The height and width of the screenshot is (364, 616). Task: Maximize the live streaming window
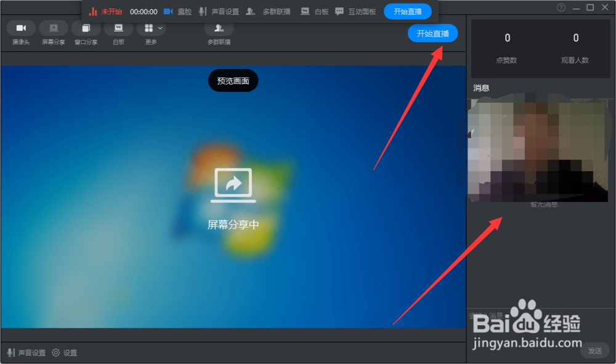click(x=590, y=7)
